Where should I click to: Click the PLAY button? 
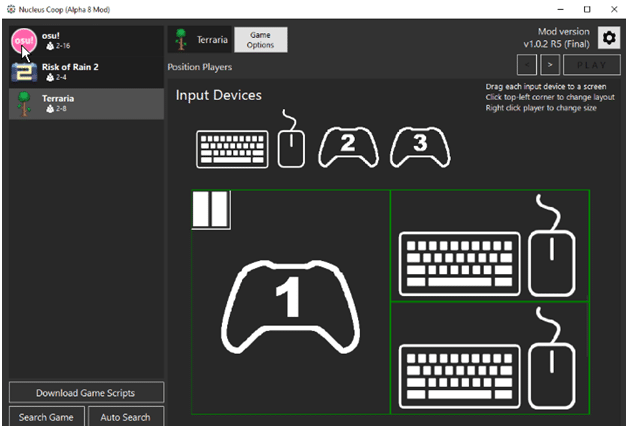(x=592, y=65)
